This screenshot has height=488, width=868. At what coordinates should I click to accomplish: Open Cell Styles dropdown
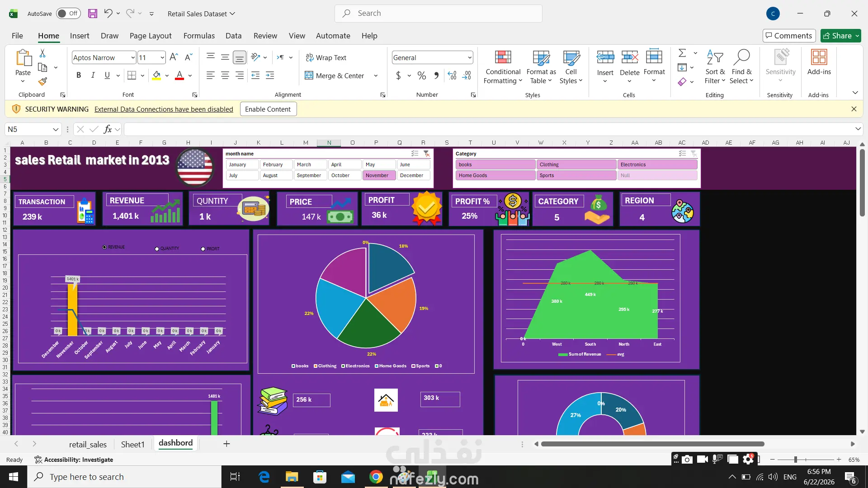tap(571, 67)
